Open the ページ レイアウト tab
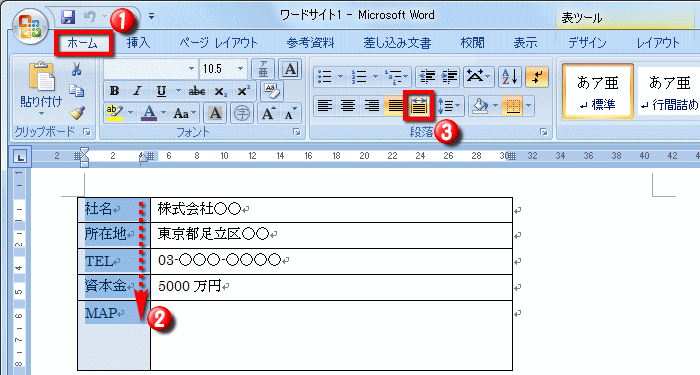 pyautogui.click(x=219, y=43)
